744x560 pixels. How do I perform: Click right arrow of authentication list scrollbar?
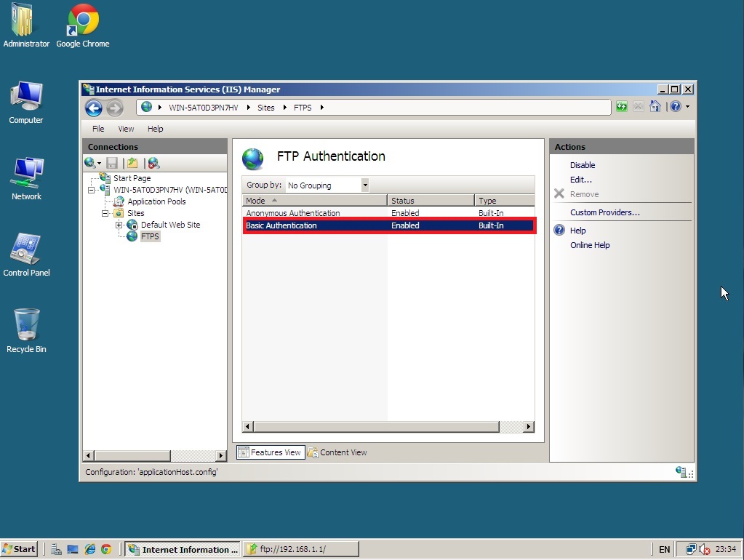coord(529,427)
